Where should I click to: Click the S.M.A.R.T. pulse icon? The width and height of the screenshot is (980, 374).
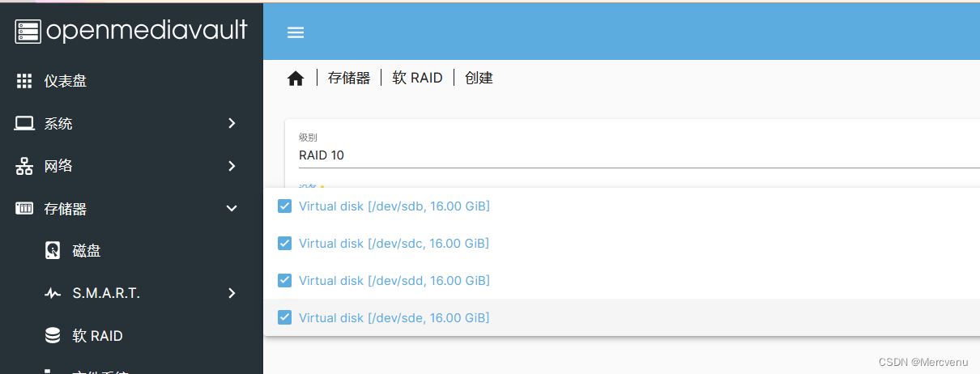[53, 293]
